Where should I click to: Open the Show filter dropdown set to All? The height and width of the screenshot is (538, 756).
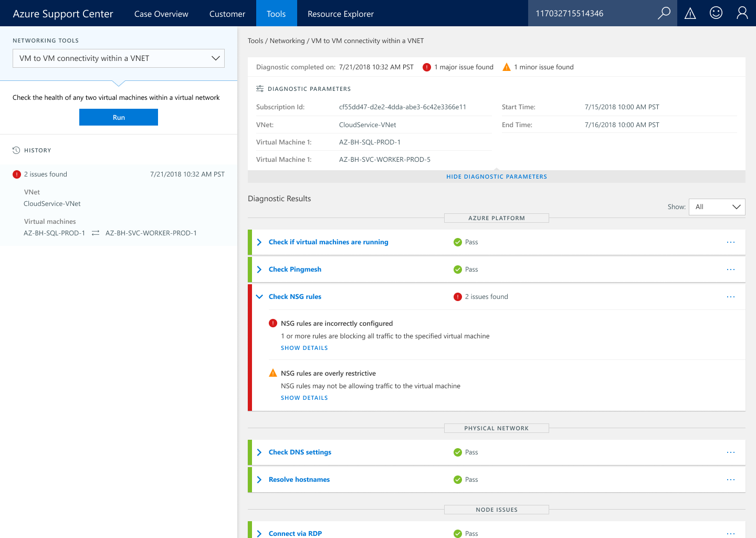tap(717, 207)
